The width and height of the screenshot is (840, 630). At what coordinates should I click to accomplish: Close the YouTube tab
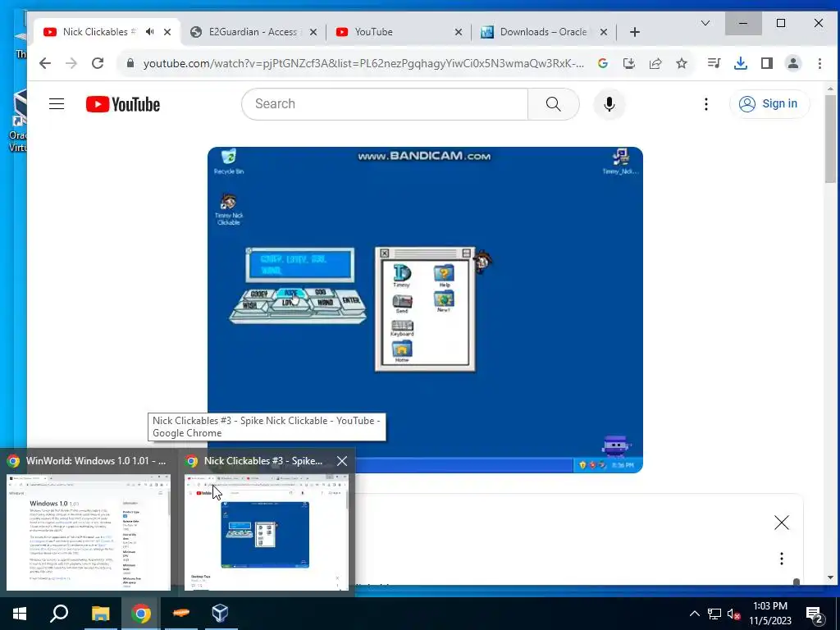pyautogui.click(x=459, y=32)
